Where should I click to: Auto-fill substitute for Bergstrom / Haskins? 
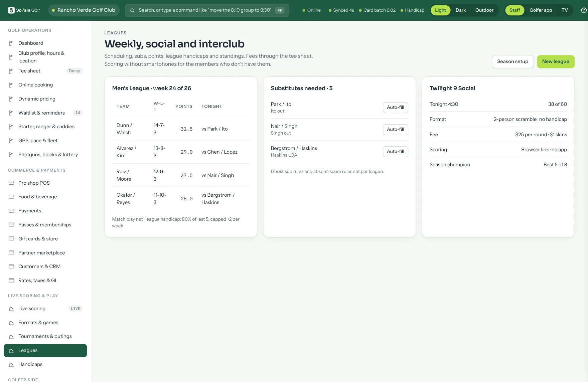coord(395,152)
